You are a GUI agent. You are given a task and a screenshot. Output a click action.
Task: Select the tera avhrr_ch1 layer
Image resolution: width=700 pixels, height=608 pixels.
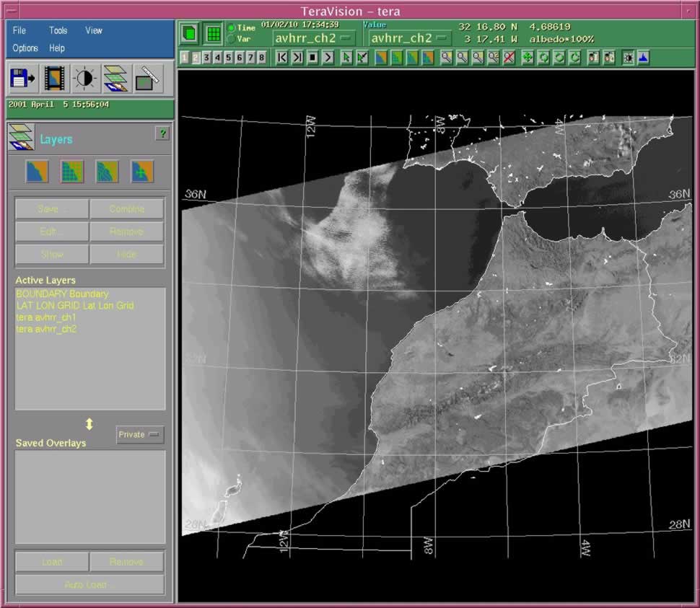pos(46,317)
